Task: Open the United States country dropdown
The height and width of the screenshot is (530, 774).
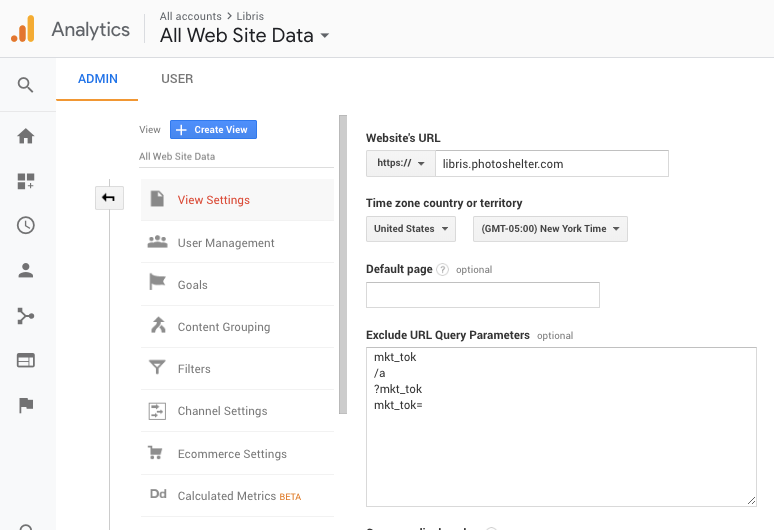Action: click(x=411, y=229)
